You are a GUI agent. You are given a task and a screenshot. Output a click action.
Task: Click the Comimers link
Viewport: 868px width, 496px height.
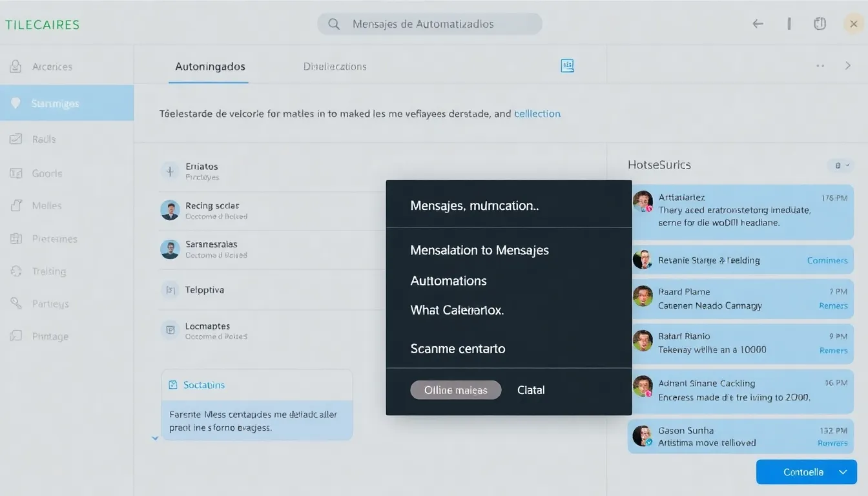(827, 260)
